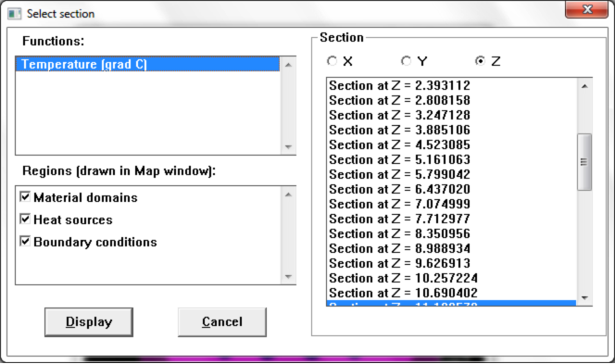This screenshot has width=615, height=364.
Task: Select Section at Z = 2.808158
Action: click(x=451, y=100)
